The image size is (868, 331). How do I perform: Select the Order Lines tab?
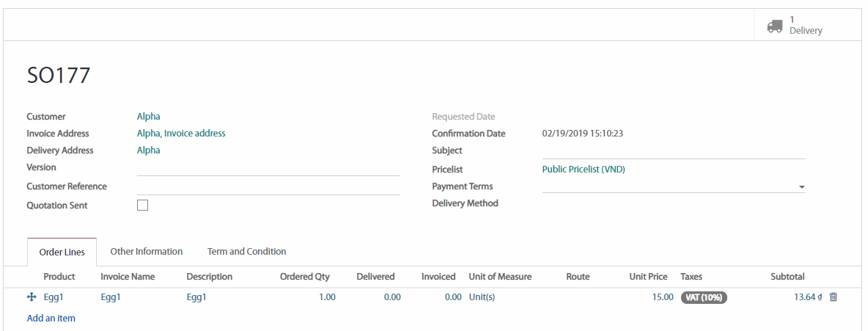(62, 252)
